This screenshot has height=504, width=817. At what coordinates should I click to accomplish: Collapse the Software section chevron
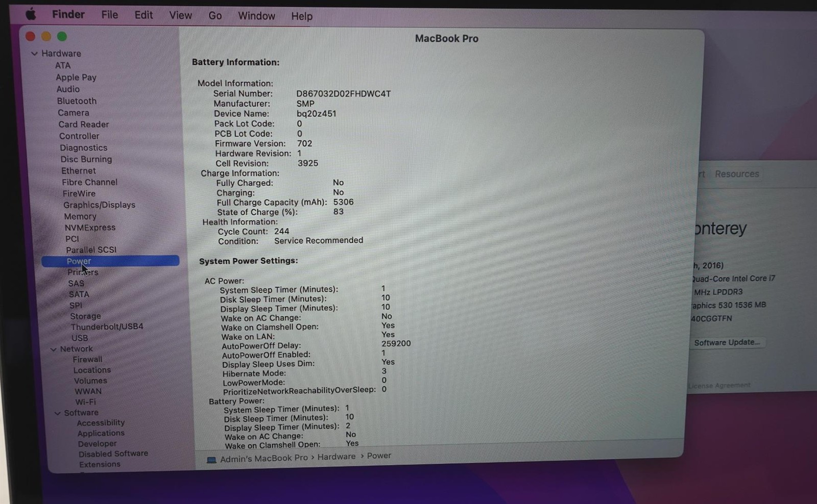tap(57, 413)
